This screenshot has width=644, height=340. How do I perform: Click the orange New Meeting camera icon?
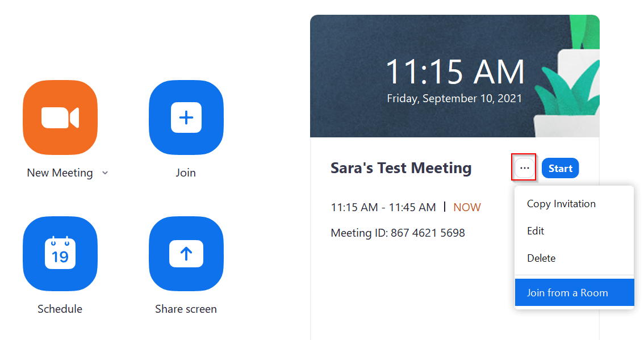(x=60, y=117)
